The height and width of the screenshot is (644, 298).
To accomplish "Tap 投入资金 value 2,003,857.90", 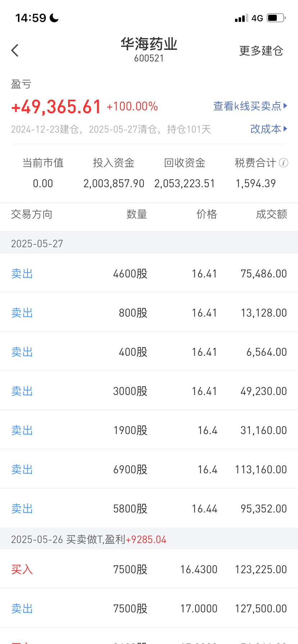I will [114, 184].
